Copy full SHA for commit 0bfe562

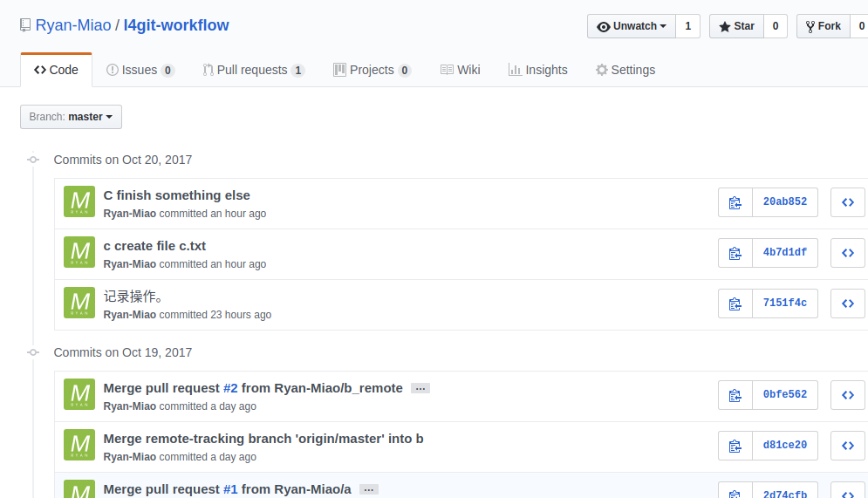[735, 395]
